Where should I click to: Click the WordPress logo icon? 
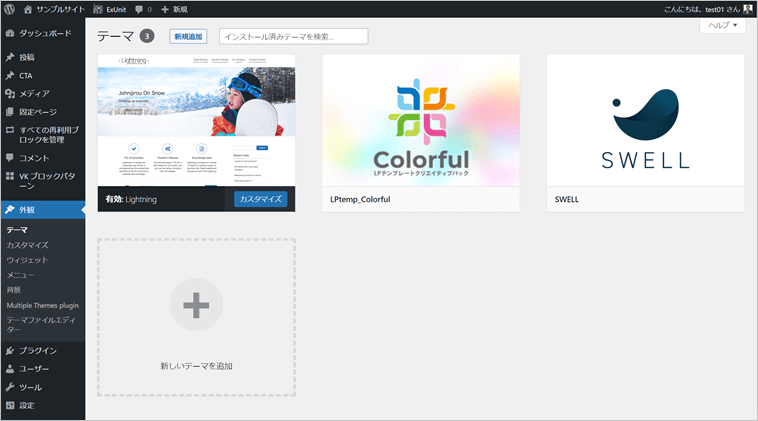tap(11, 8)
